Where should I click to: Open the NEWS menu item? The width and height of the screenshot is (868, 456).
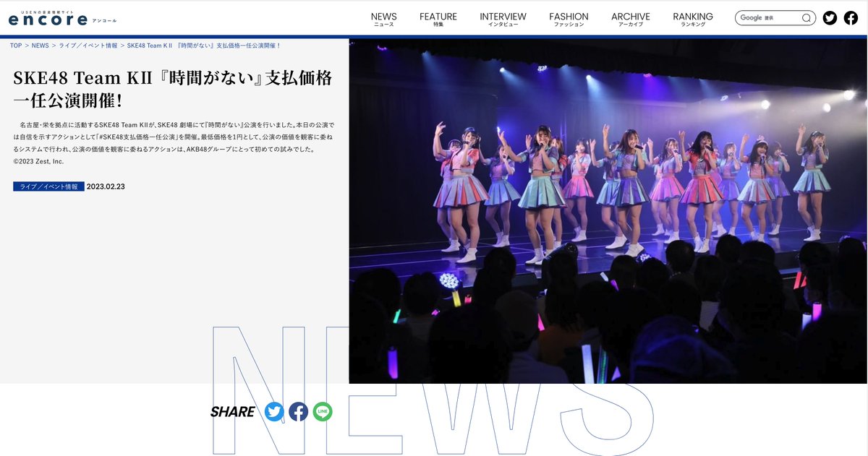384,20
